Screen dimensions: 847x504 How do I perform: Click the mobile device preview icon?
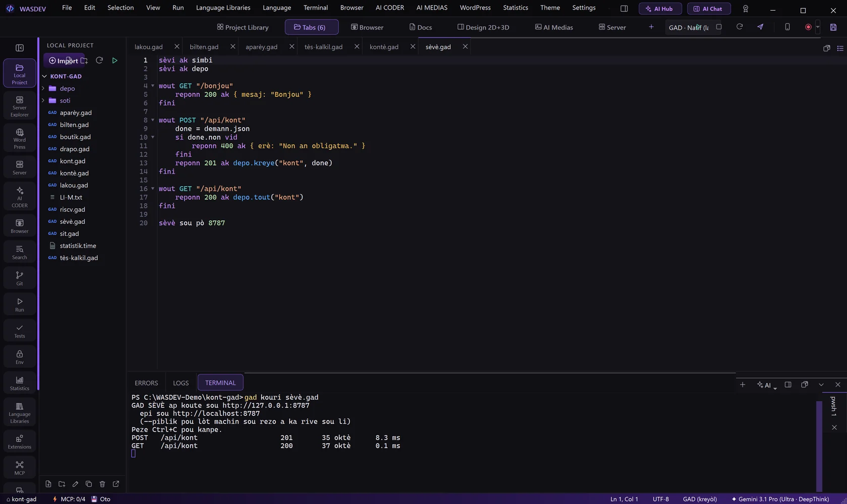tap(787, 27)
